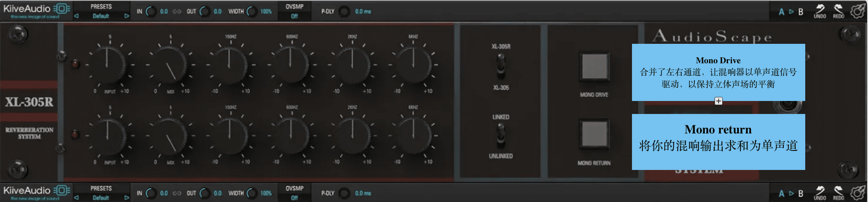The height and width of the screenshot is (202, 868).
Task: Select the next preset arrow in the bottom toolbar
Action: click(x=126, y=198)
